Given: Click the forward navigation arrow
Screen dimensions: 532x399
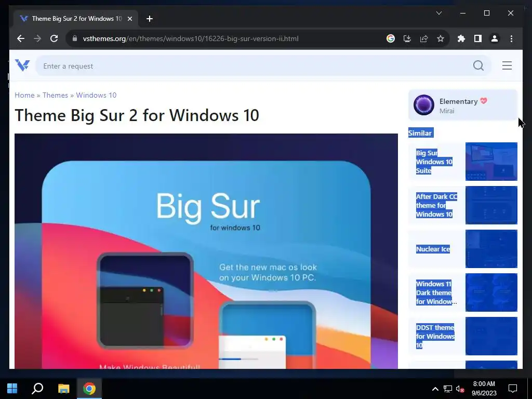Looking at the screenshot, I should 37,38.
